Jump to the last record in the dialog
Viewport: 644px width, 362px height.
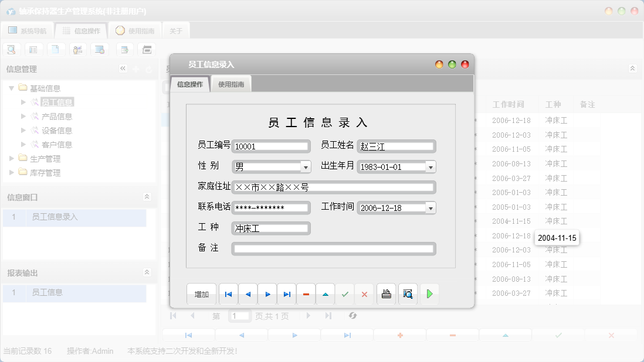286,294
